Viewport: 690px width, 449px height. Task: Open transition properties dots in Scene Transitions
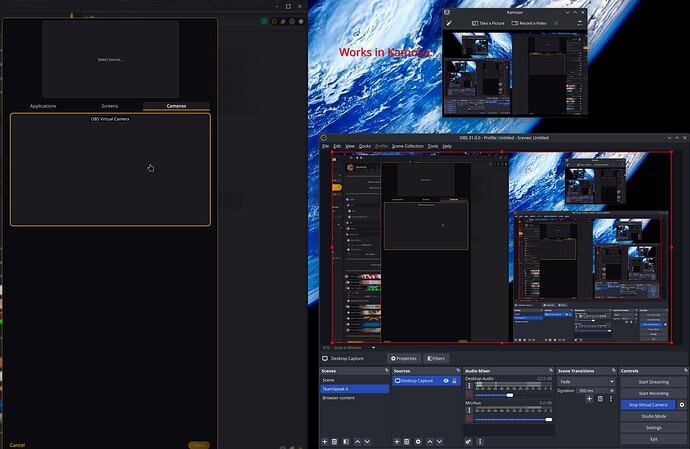click(611, 399)
